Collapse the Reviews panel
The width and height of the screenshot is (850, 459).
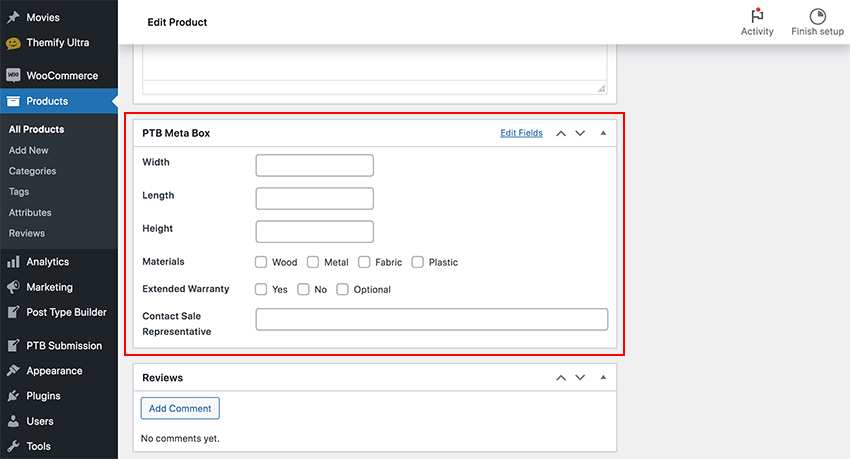click(603, 378)
